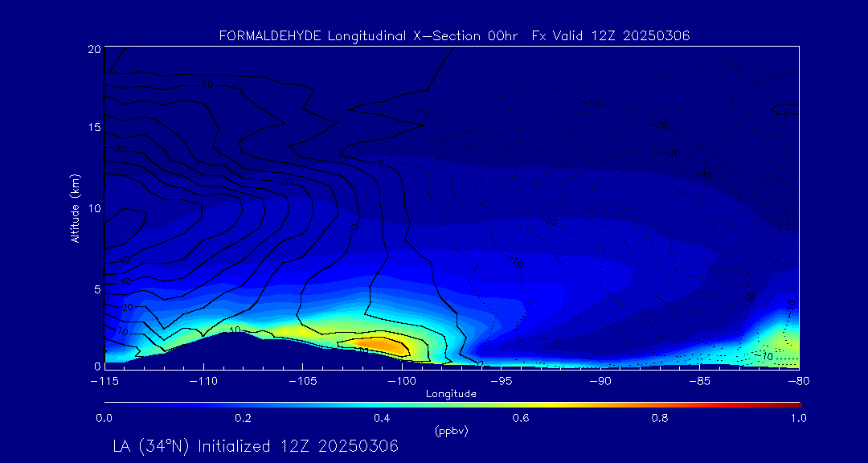868x463 pixels.
Task: Click the FORMALDEHYDE Longitudinal X-Section plot title
Action: [x=454, y=36]
